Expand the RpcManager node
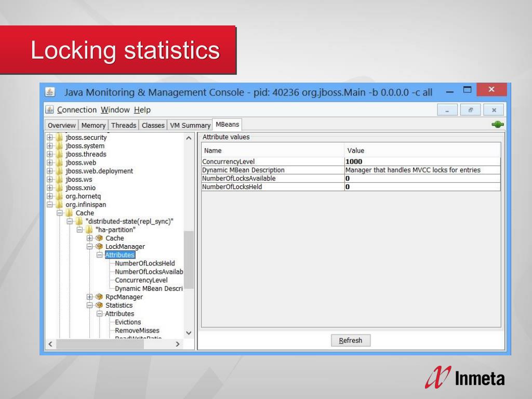This screenshot has width=532, height=399. click(89, 297)
